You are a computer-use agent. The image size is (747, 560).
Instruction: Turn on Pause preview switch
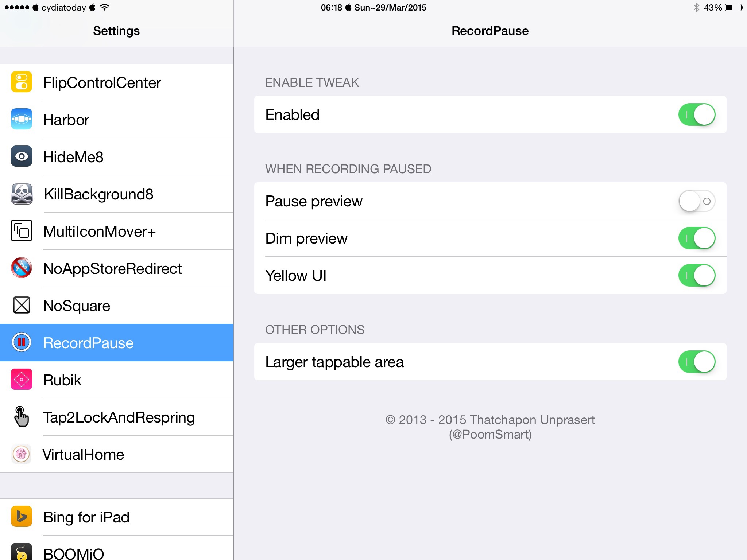(x=697, y=201)
